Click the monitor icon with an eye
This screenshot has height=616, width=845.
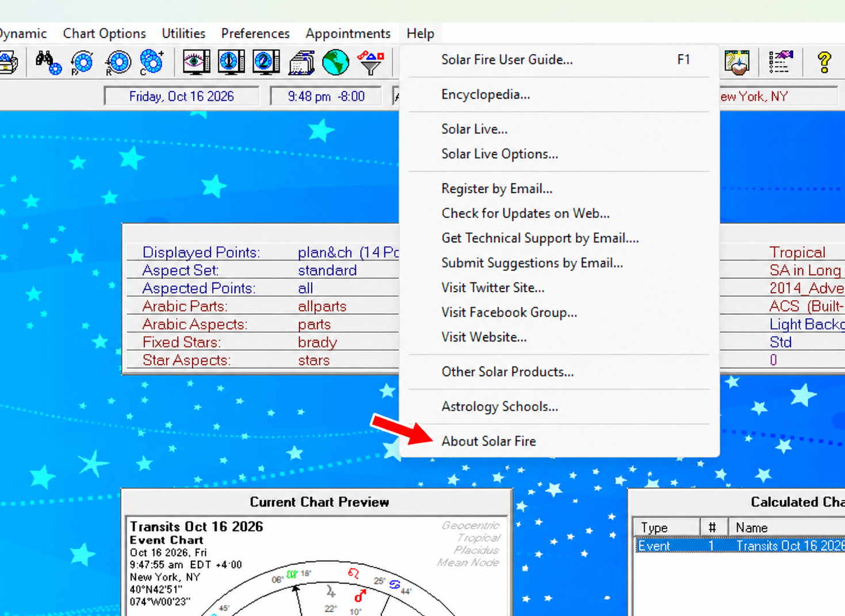point(196,62)
